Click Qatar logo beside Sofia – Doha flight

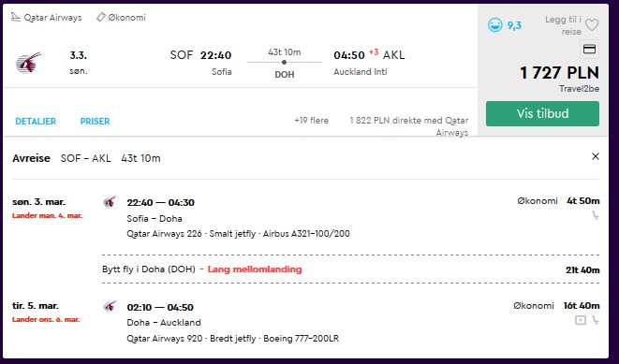pyautogui.click(x=110, y=201)
